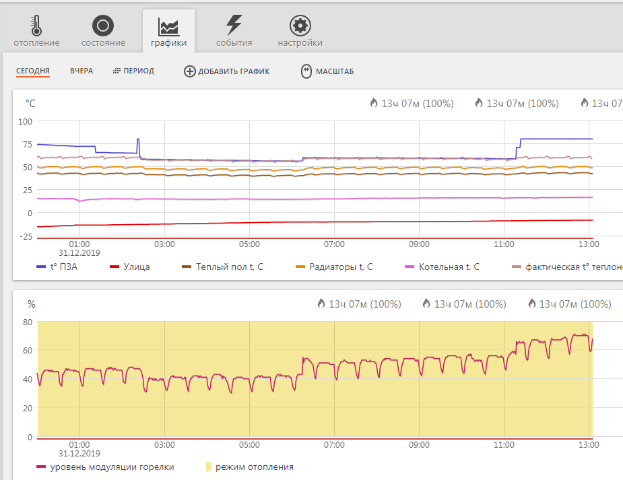The image size is (623, 480).
Task: Toggle the t° ПЗА series in legend
Action: [68, 267]
